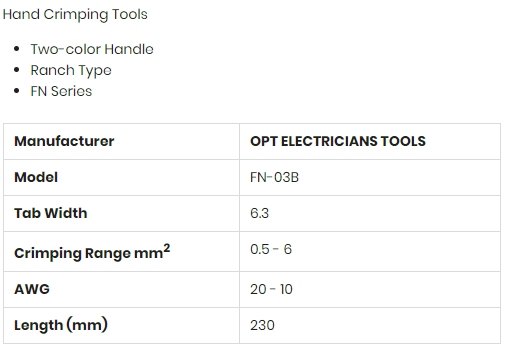
Task: Click the 230 length value
Action: coord(263,325)
